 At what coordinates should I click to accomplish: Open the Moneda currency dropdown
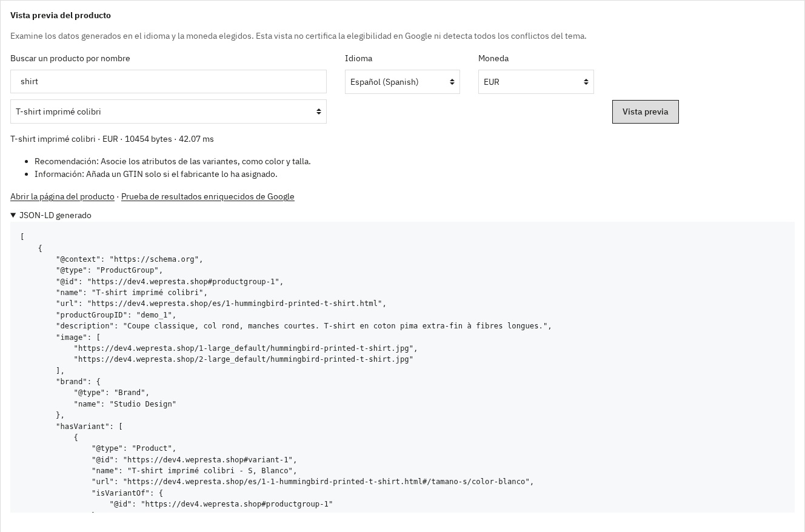coord(536,82)
